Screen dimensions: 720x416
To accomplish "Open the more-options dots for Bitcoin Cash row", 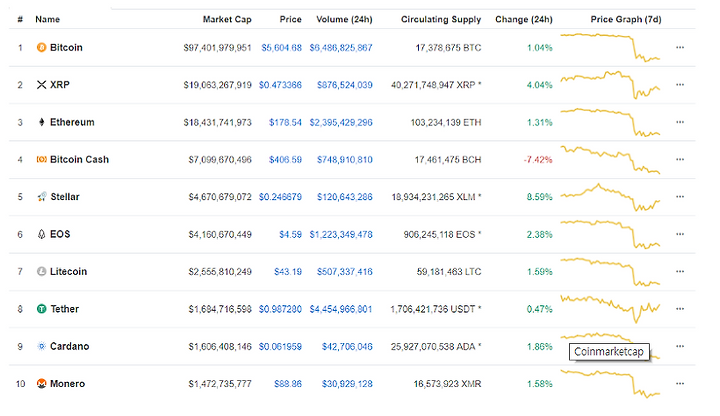I will 680,159.
